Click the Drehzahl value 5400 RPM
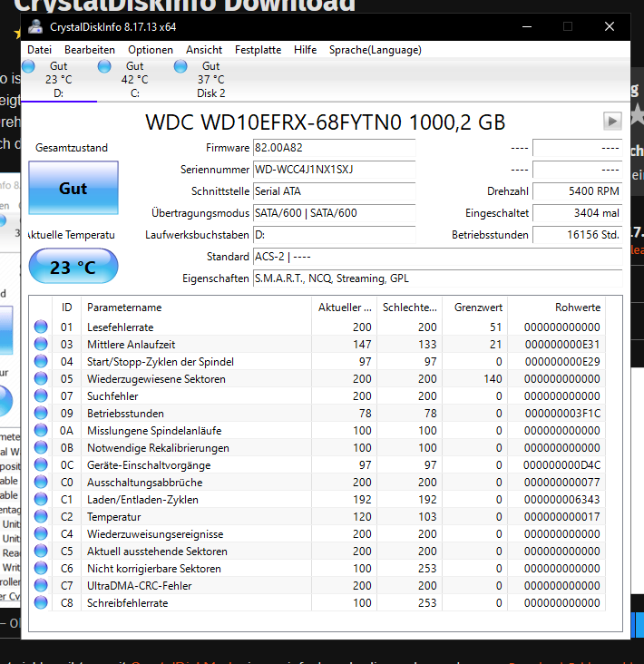 click(578, 191)
